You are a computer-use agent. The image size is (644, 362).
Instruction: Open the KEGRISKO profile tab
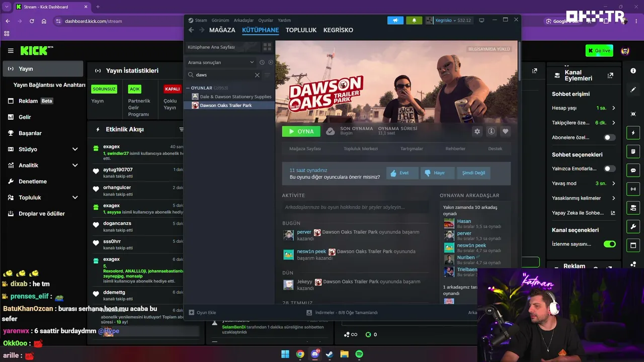pos(338,30)
